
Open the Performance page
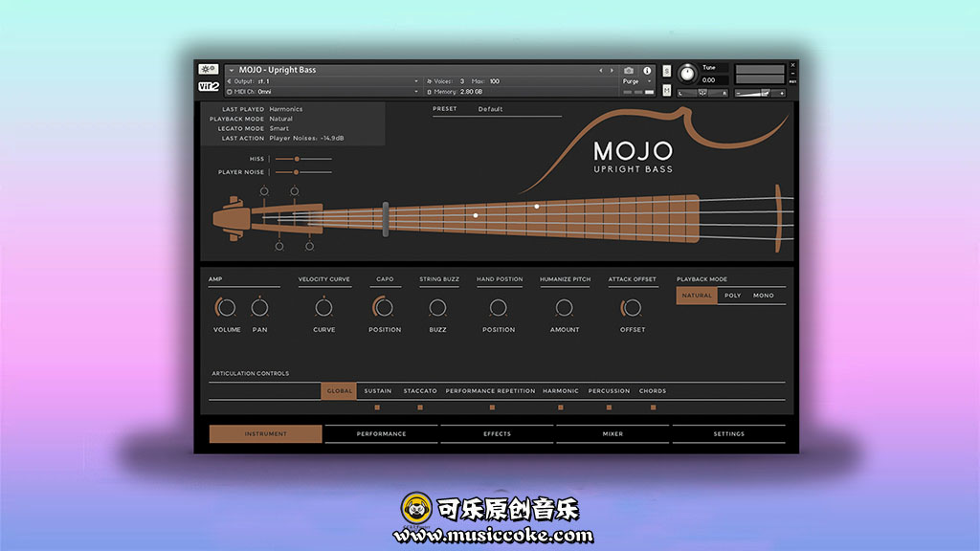pos(381,433)
